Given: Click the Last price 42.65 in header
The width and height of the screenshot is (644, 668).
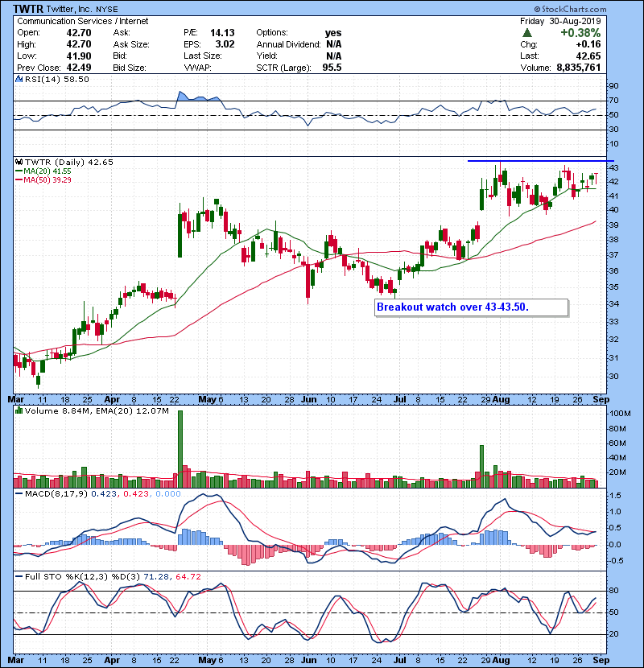Looking at the screenshot, I should pos(588,56).
